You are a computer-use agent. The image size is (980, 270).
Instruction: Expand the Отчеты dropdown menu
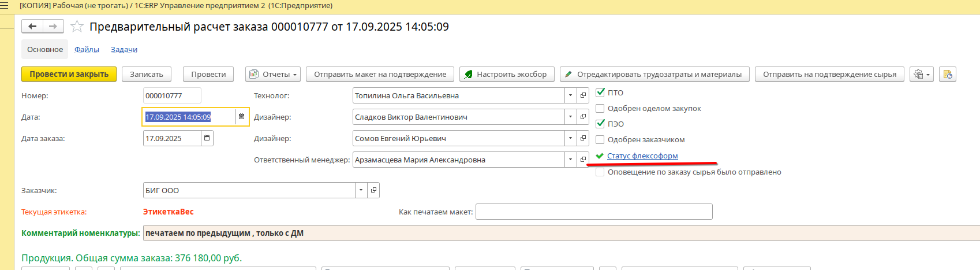[x=273, y=74]
